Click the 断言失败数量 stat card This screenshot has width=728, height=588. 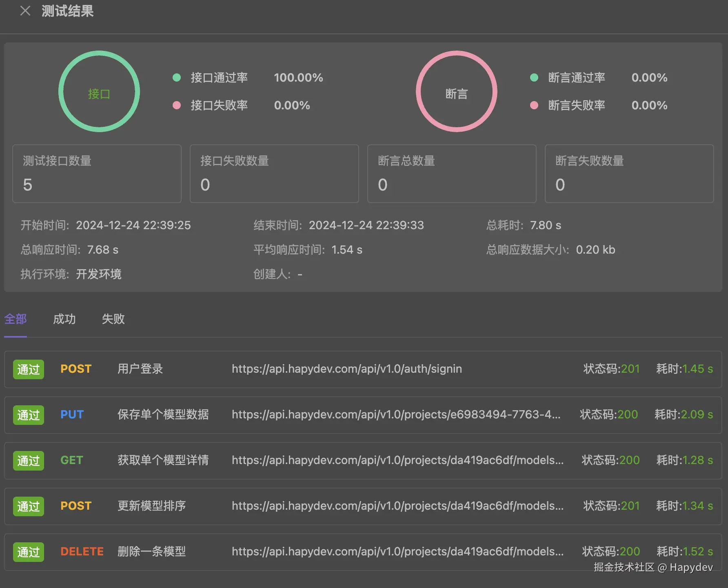pyautogui.click(x=629, y=174)
